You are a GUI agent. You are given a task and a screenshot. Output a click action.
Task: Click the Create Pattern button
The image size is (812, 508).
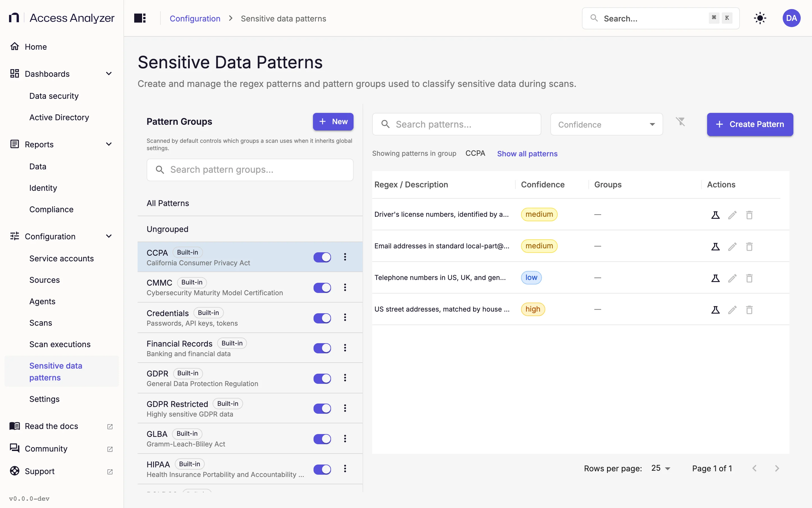point(750,124)
